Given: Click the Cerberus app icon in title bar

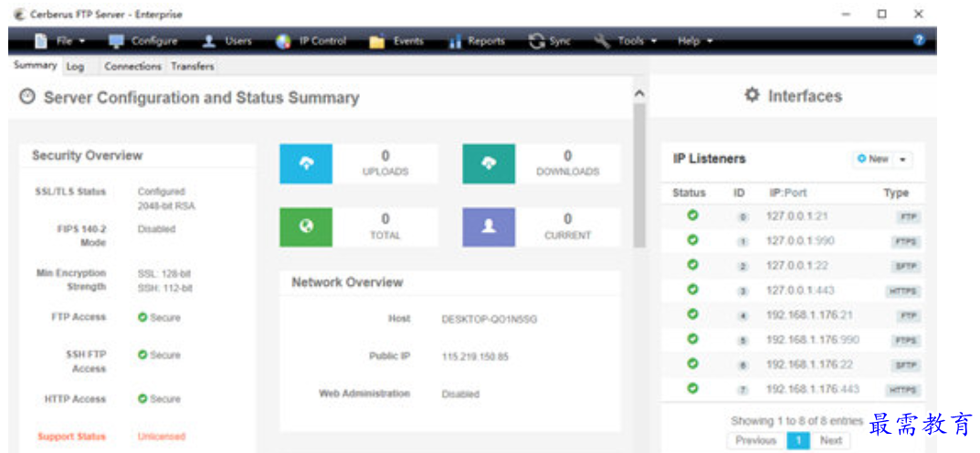Looking at the screenshot, I should [x=19, y=15].
